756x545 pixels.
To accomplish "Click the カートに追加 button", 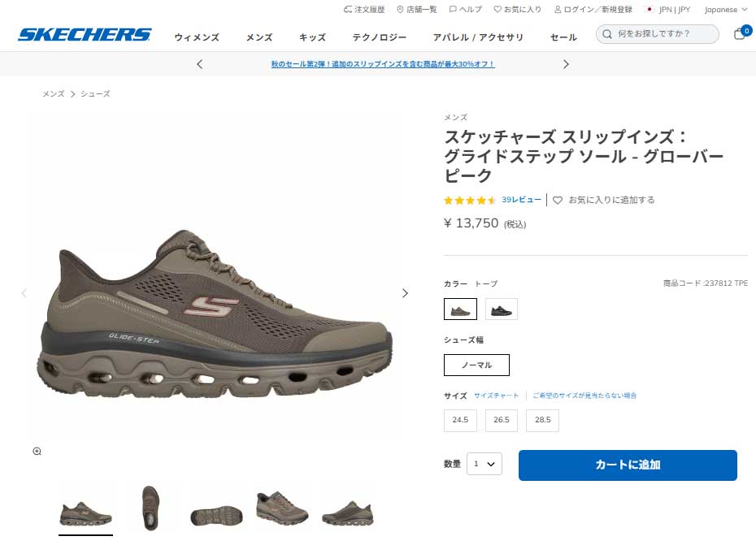I will coord(628,465).
